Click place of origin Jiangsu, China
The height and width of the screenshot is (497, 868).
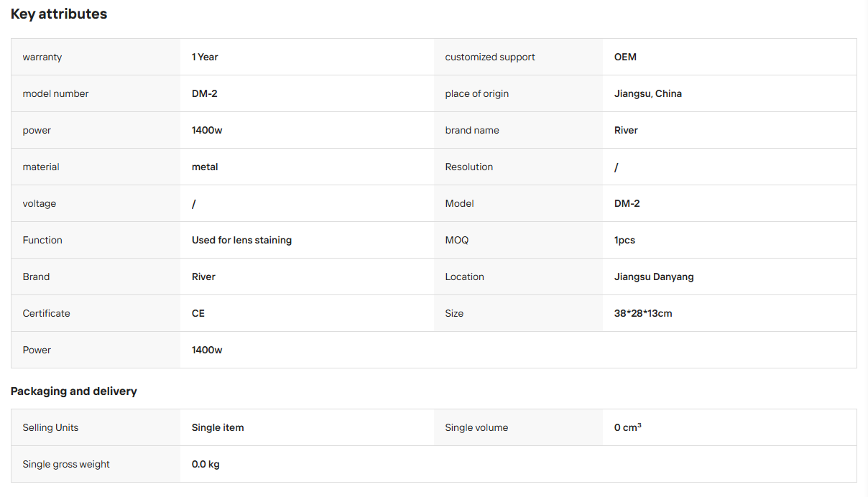point(648,93)
